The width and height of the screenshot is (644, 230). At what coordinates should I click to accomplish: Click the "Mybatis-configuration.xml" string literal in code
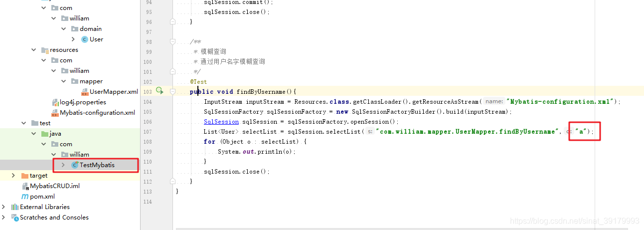coord(560,102)
